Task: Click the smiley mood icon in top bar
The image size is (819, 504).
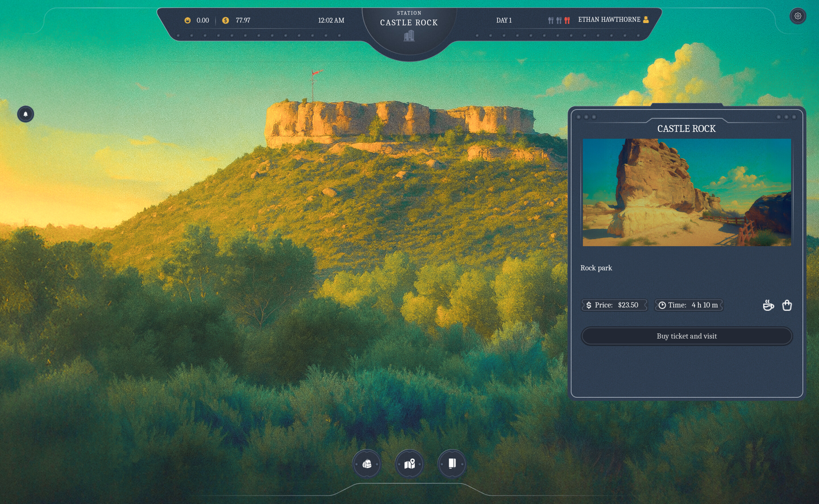Action: coord(188,20)
